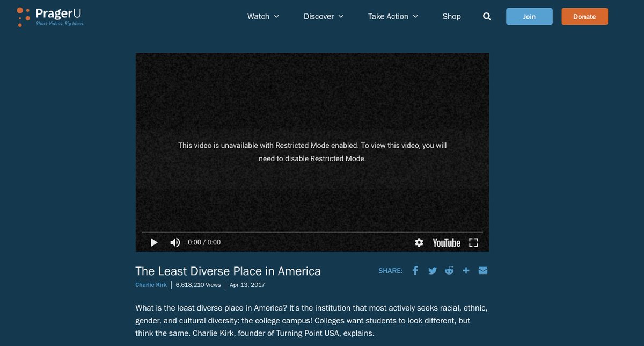Share the video on Facebook
This screenshot has width=644, height=346.
[415, 271]
